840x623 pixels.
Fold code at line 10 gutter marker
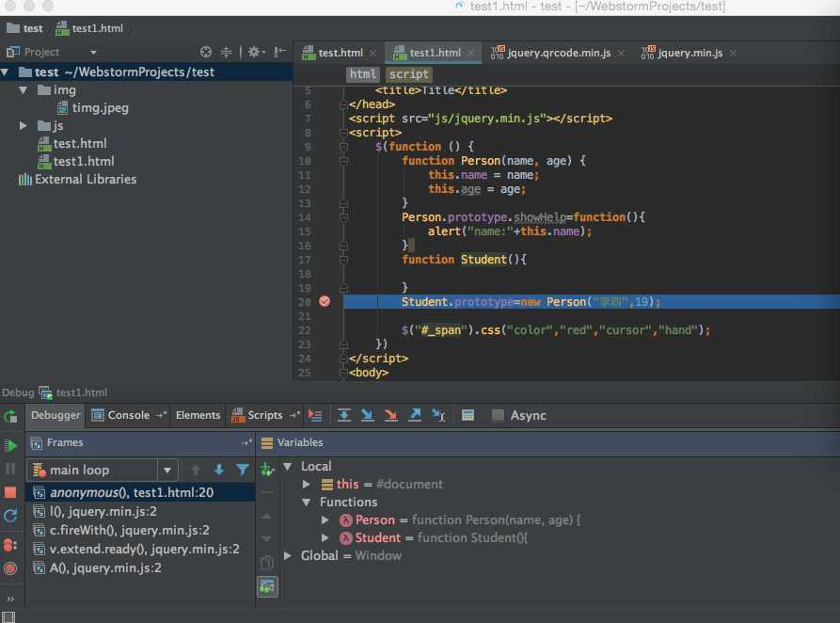pyautogui.click(x=344, y=161)
